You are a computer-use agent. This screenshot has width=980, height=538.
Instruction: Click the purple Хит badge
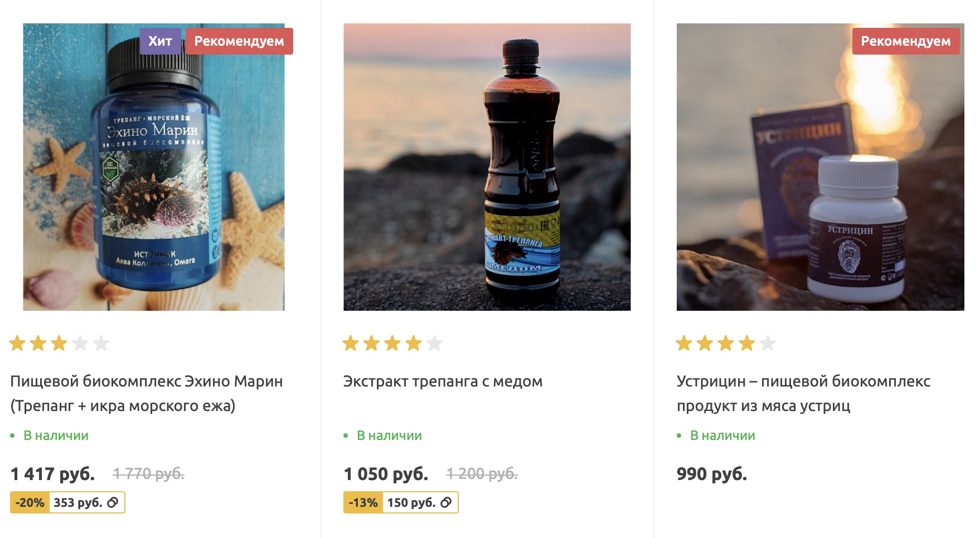click(160, 41)
